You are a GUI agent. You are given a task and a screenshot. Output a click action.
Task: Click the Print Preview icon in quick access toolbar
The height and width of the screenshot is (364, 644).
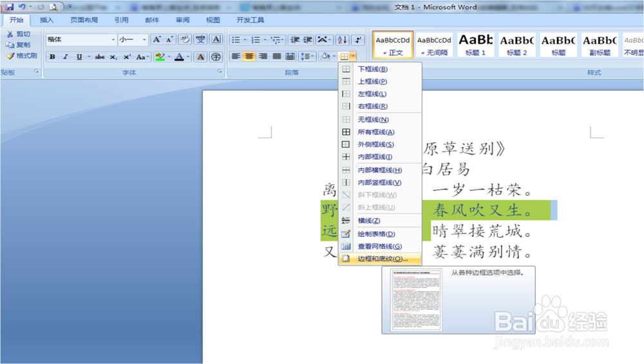pos(53,7)
